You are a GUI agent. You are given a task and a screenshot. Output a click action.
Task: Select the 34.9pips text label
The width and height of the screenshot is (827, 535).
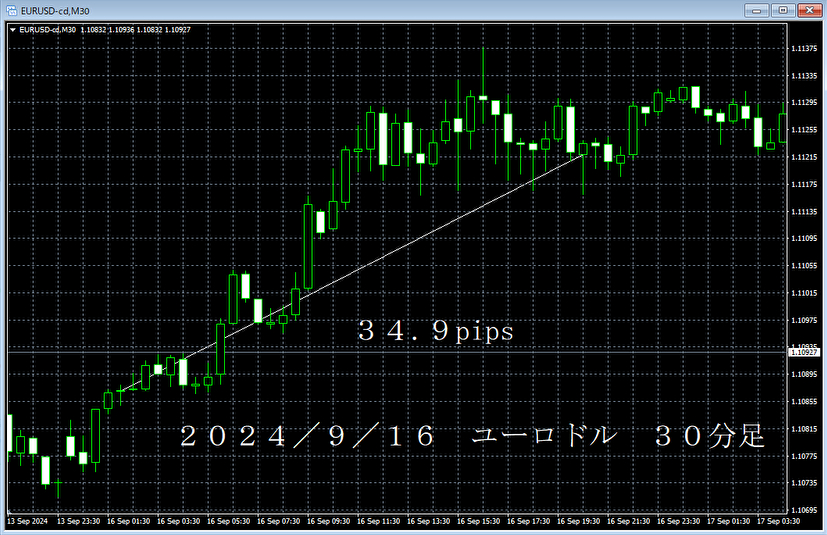pos(436,331)
